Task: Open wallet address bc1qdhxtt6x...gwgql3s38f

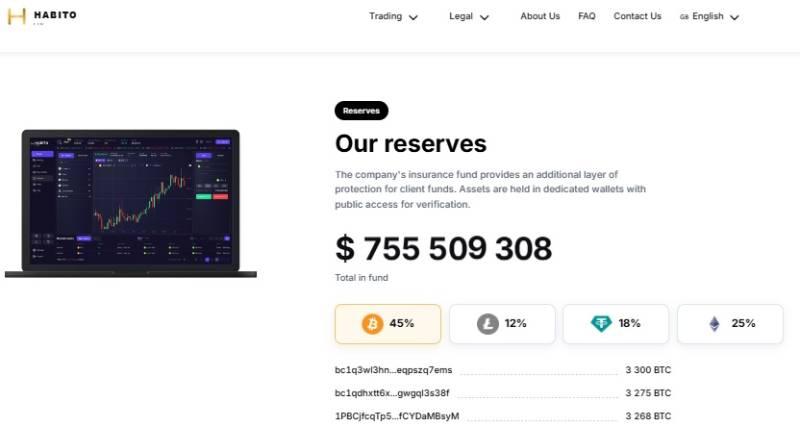Action: pyautogui.click(x=392, y=393)
